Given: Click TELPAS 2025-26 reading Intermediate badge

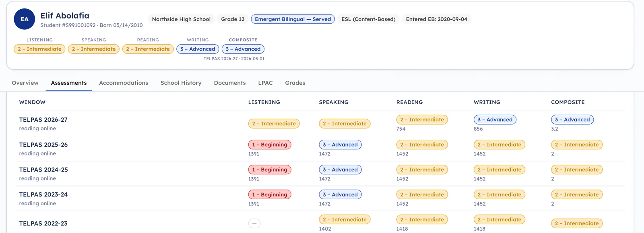Looking at the screenshot, I should pos(422,145).
